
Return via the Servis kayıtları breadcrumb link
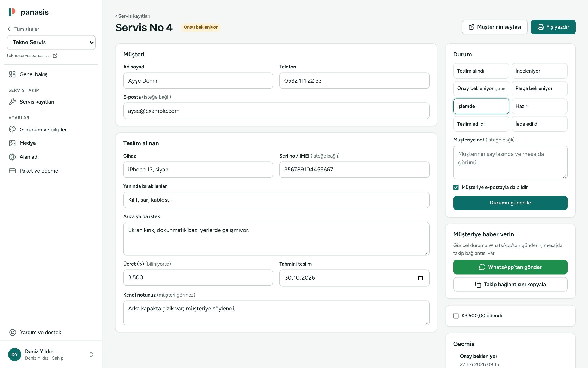tap(133, 16)
